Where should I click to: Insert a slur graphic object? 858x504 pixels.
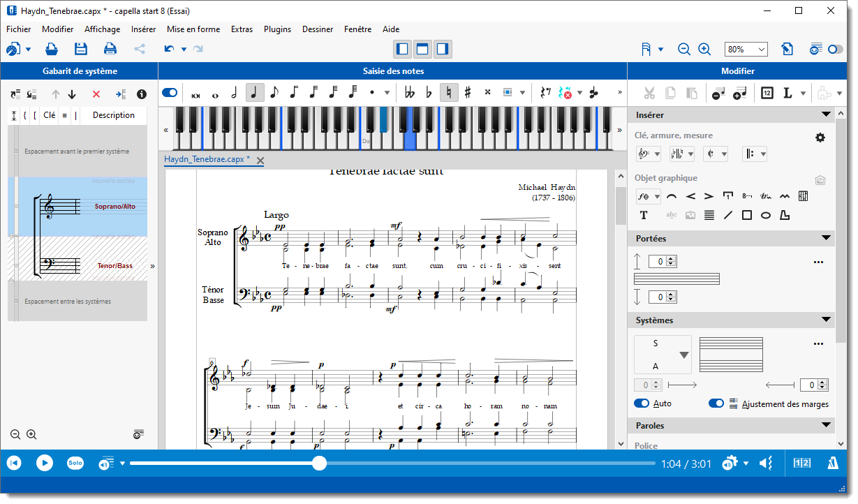pyautogui.click(x=672, y=196)
